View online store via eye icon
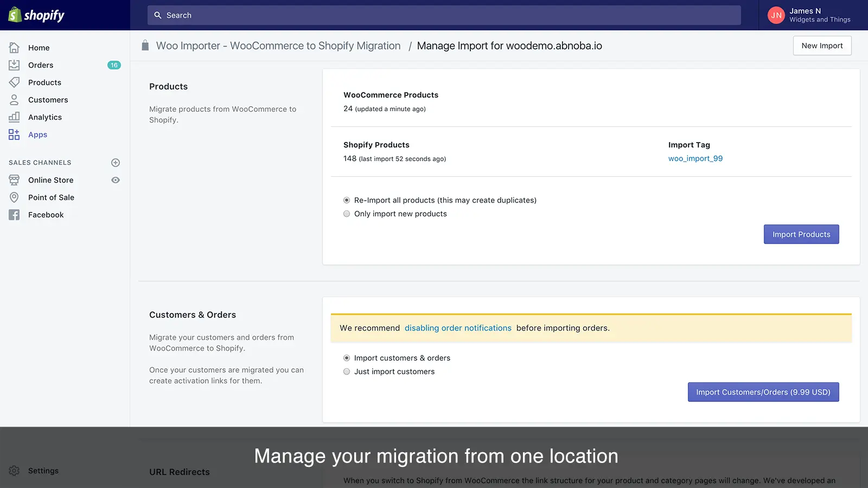868x488 pixels. click(x=116, y=180)
